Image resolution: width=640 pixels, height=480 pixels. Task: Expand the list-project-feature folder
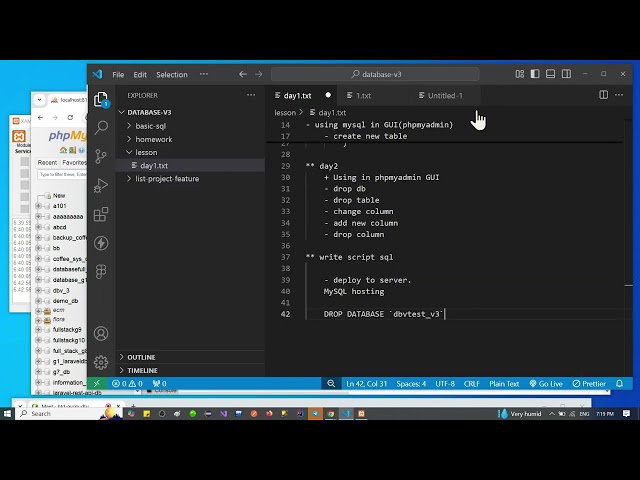coord(167,179)
